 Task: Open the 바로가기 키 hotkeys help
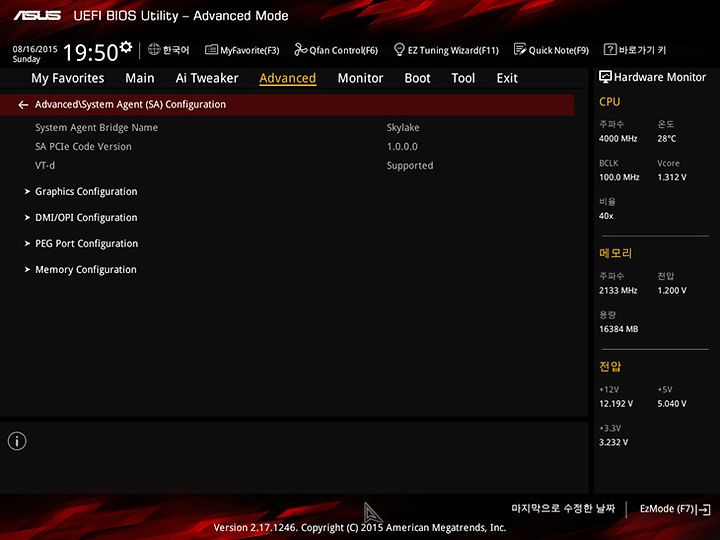click(x=635, y=50)
